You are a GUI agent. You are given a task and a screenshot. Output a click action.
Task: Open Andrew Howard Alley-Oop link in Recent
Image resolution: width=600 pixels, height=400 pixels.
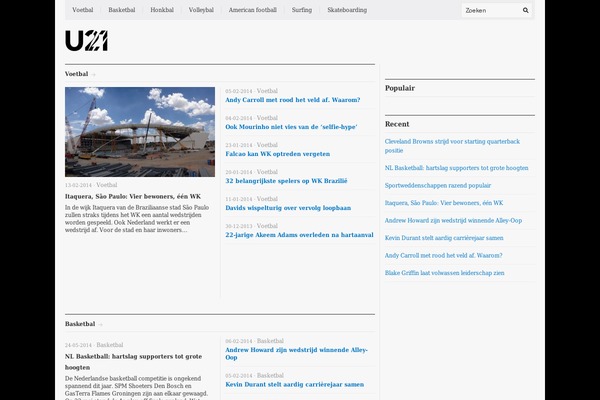(453, 220)
